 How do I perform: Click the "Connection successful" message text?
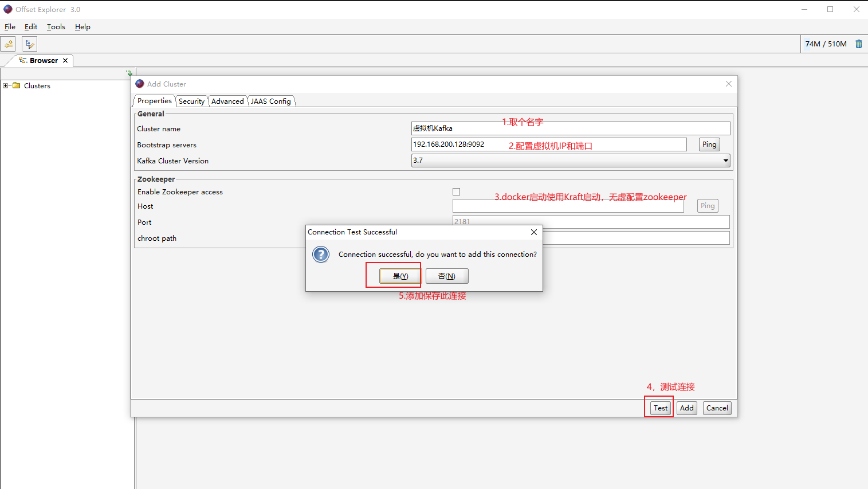(438, 255)
